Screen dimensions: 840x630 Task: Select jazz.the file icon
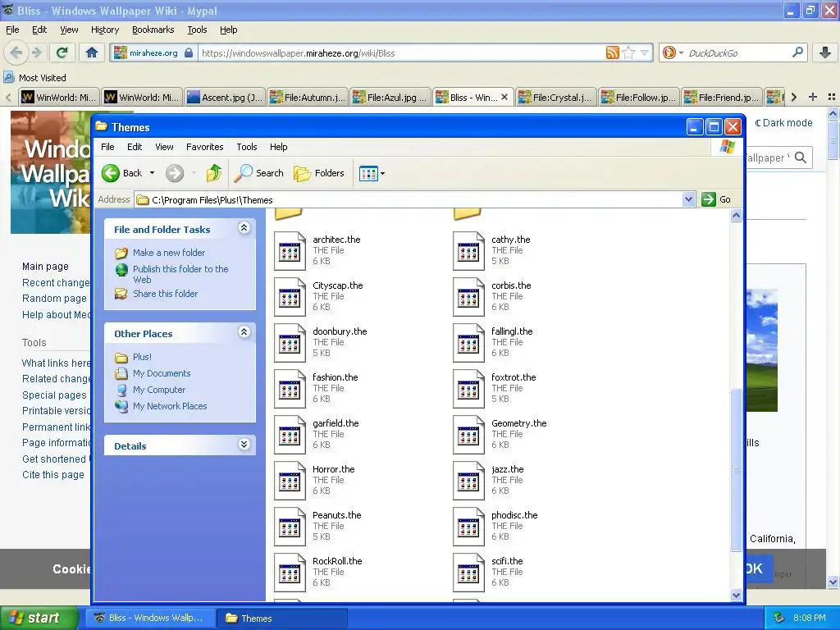[468, 481]
